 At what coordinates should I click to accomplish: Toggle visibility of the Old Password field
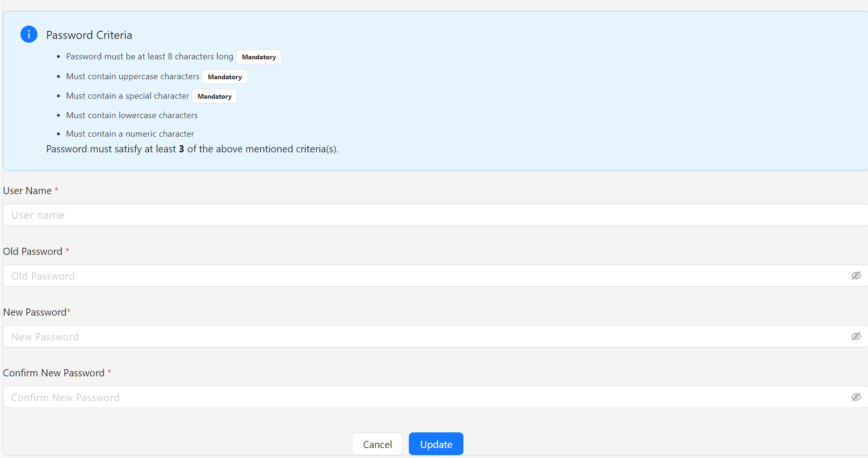(x=857, y=275)
